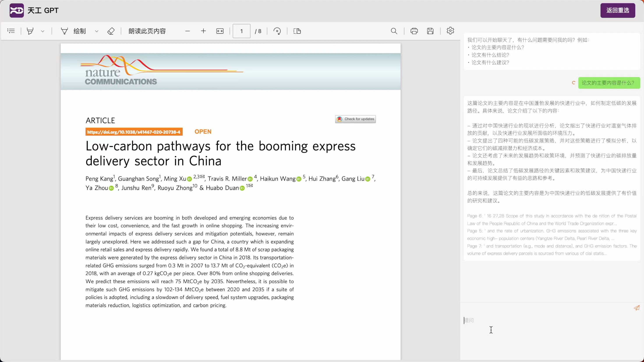Toggle fit-to-width page view
This screenshot has width=644, height=362.
point(220,31)
